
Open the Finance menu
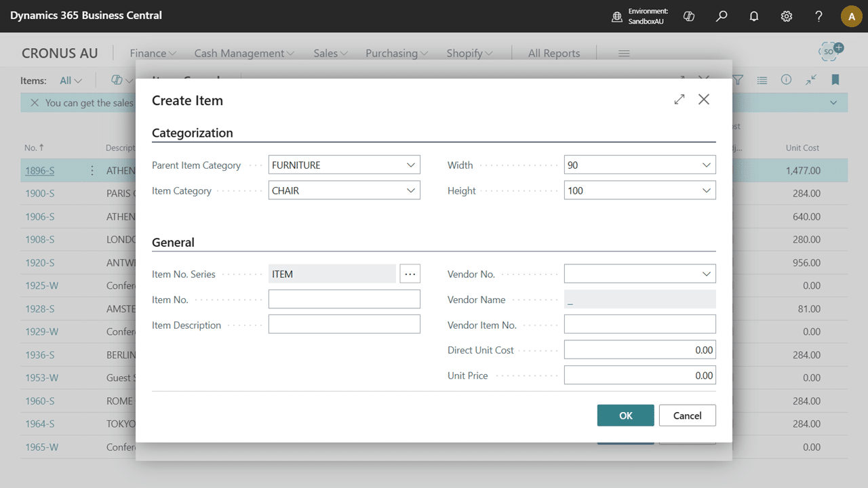(x=153, y=53)
